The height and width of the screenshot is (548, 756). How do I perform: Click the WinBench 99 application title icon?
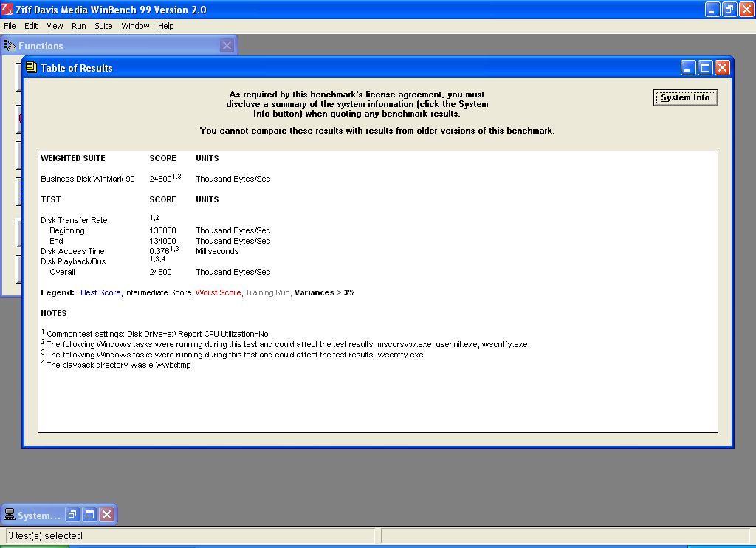pyautogui.click(x=7, y=9)
